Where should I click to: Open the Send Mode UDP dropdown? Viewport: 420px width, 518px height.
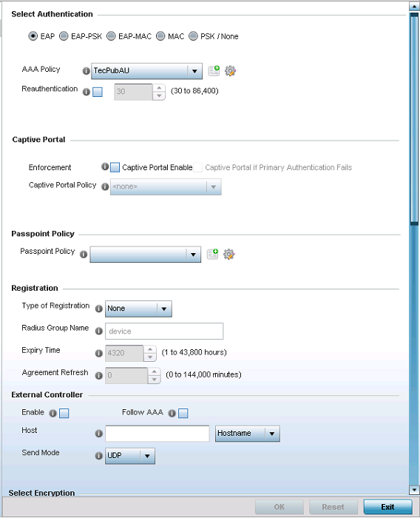129,456
